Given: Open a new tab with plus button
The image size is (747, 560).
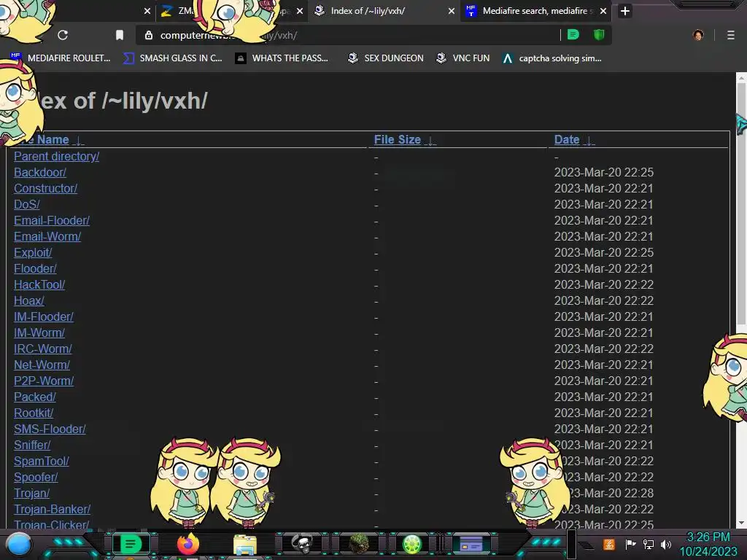Looking at the screenshot, I should click(625, 11).
